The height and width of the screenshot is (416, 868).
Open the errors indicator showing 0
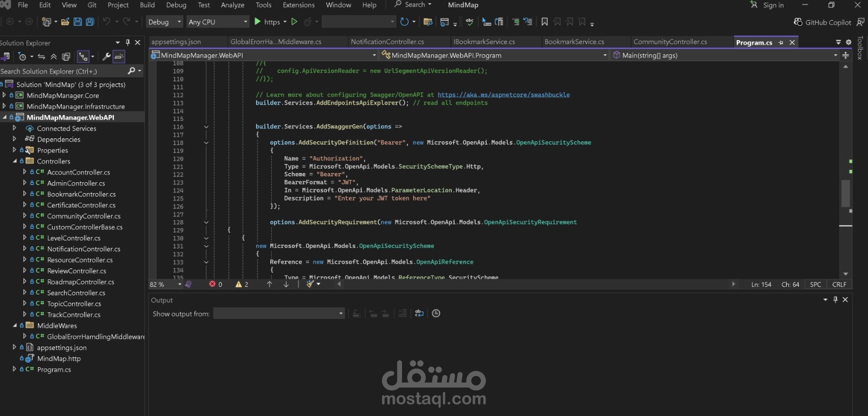click(x=215, y=284)
